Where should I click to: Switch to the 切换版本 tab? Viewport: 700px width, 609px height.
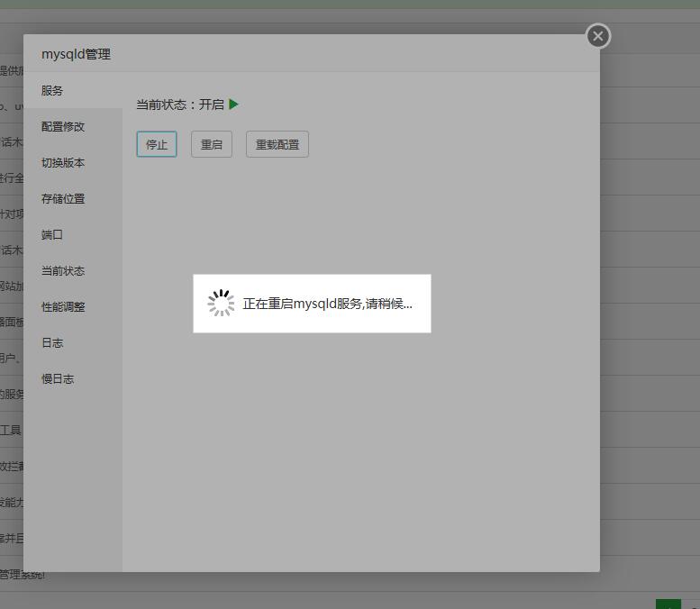click(x=63, y=163)
